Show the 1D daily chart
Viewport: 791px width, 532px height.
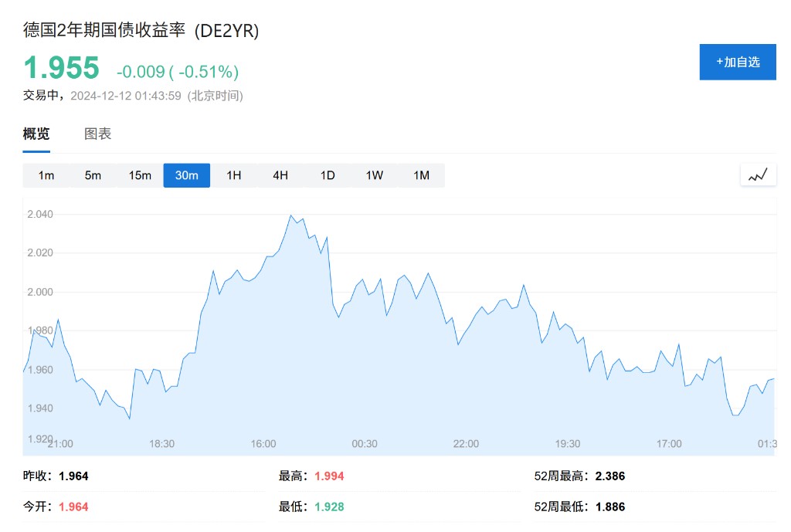click(x=328, y=175)
